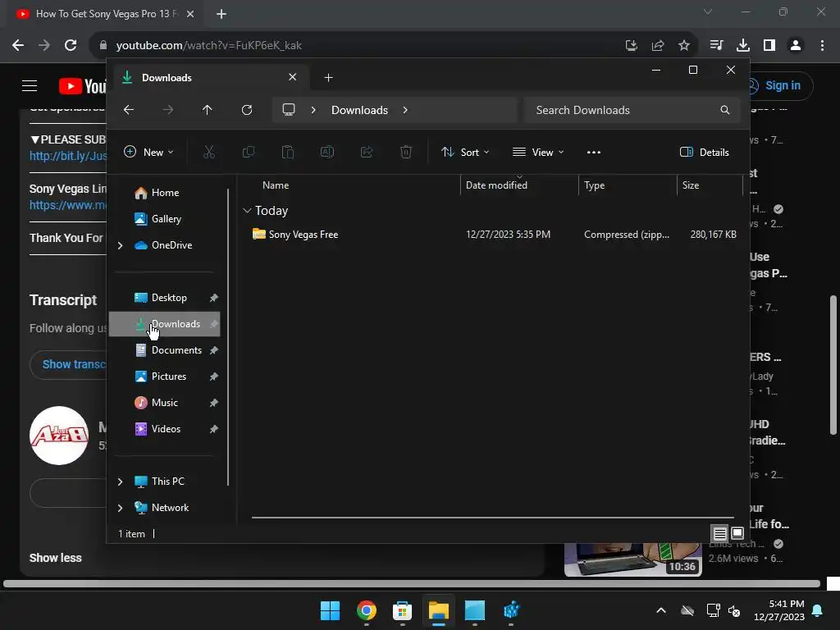Screen dimensions: 840x630
Task: Open Chrome three-dot menu
Action: click(822, 46)
